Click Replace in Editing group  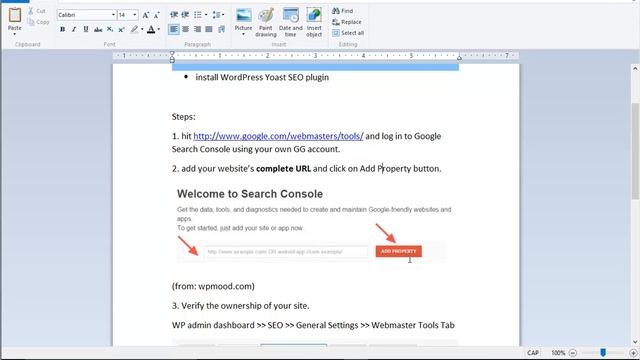(347, 22)
